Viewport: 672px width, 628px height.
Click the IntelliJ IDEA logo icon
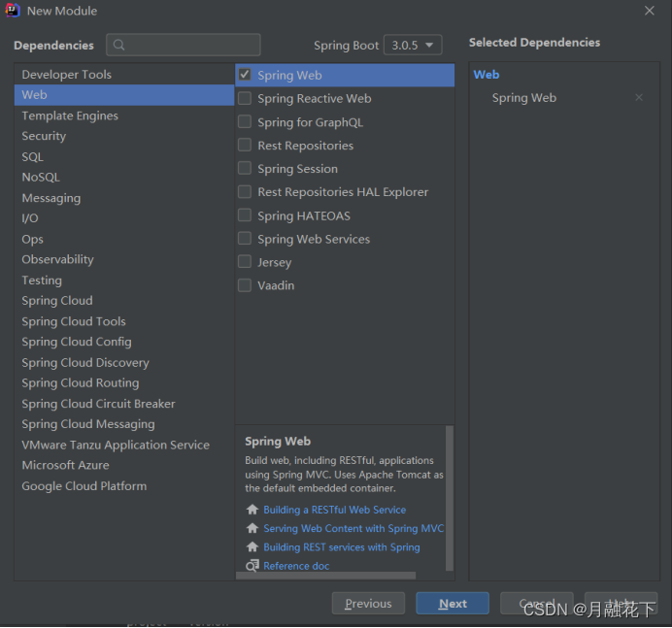(13, 11)
